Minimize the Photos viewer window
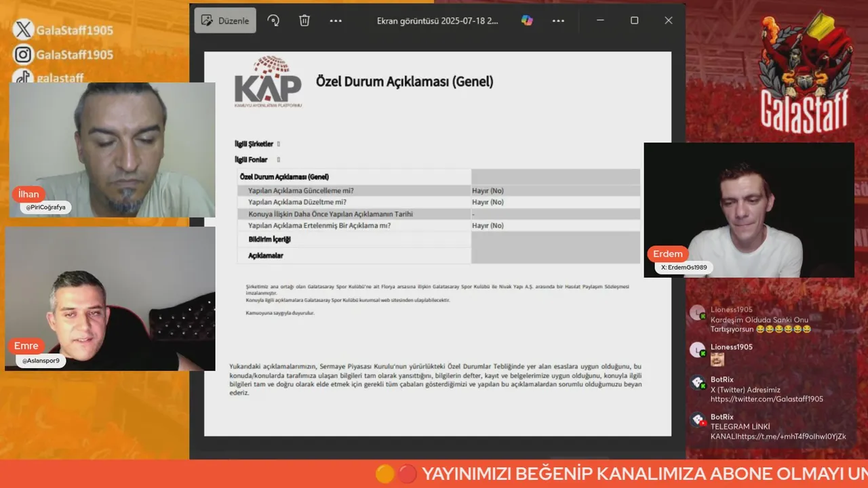 (x=600, y=20)
